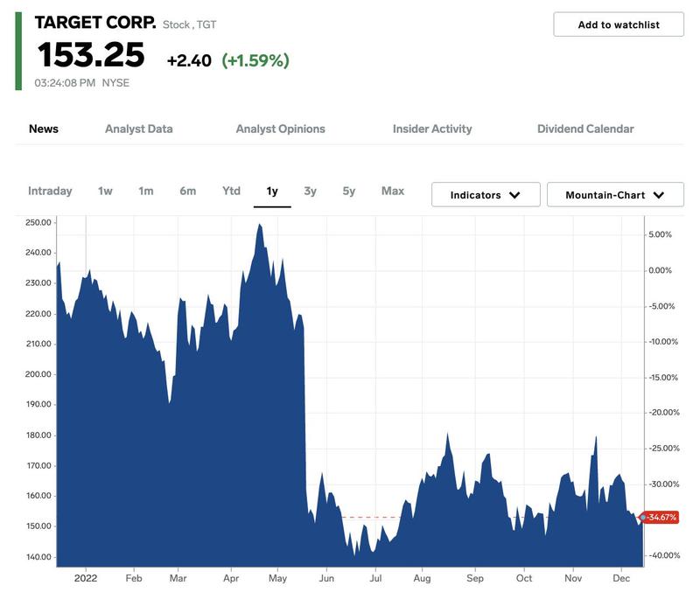700x606 pixels.
Task: Go to the Dividend Calendar tab
Action: pos(585,129)
